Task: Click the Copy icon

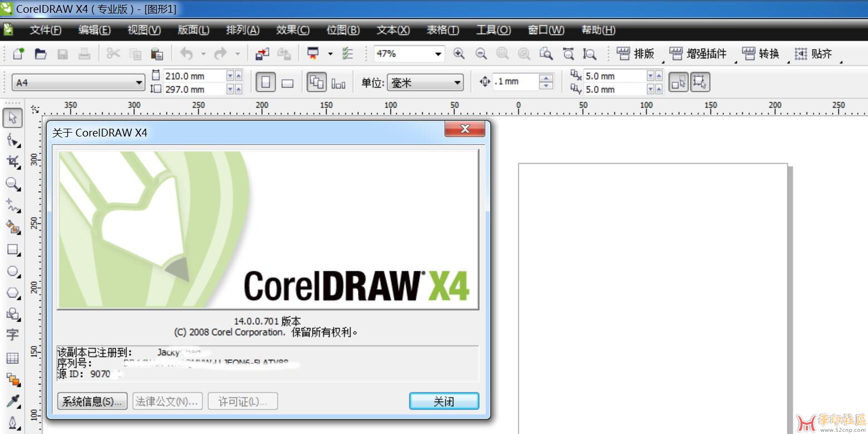Action: [135, 53]
